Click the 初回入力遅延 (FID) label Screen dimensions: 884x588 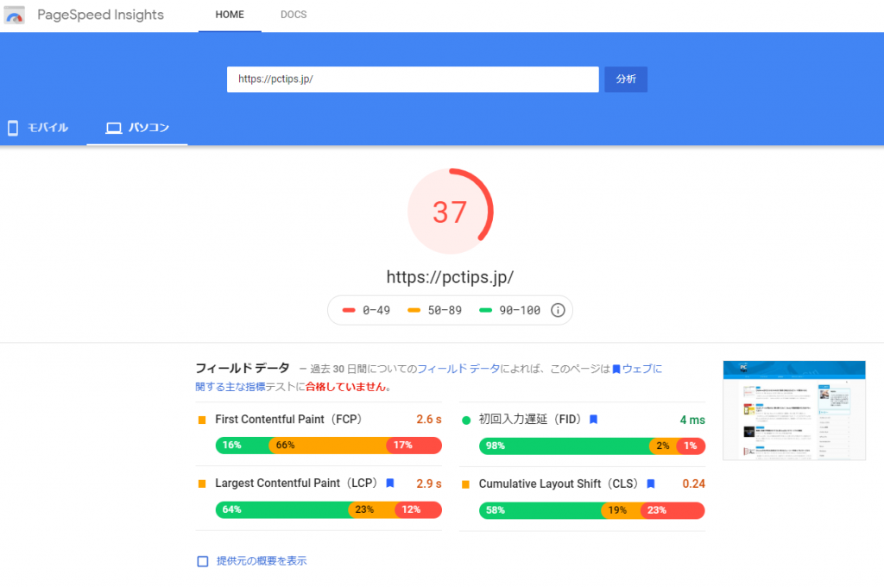click(530, 420)
